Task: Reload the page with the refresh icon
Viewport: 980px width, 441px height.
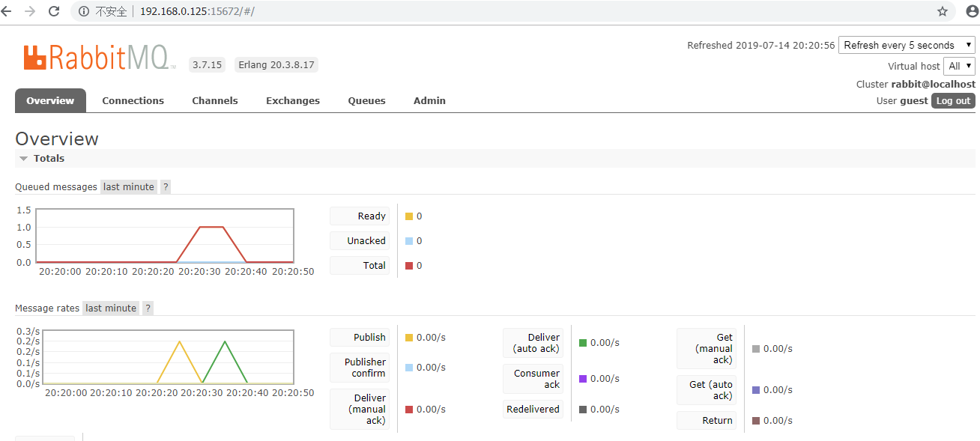Action: (54, 11)
